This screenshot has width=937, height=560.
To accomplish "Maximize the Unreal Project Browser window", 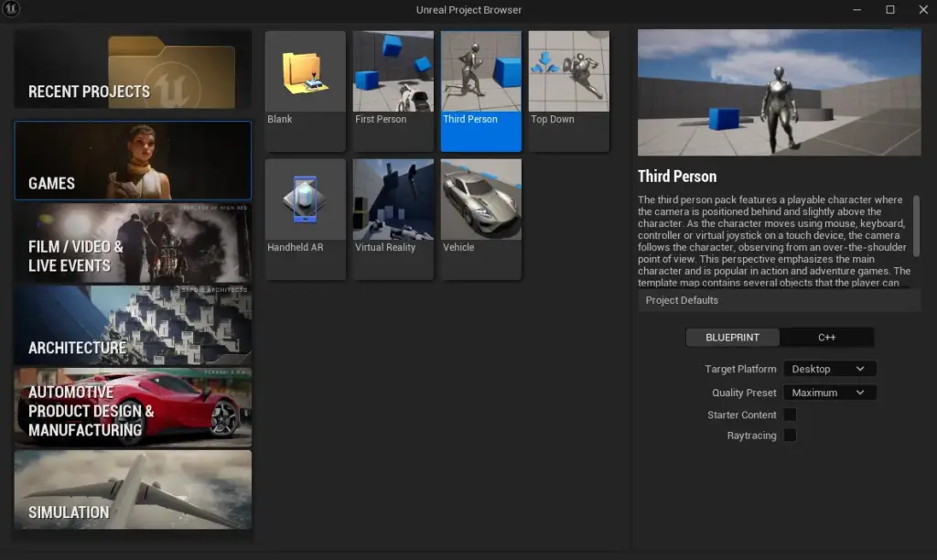I will 889,9.
